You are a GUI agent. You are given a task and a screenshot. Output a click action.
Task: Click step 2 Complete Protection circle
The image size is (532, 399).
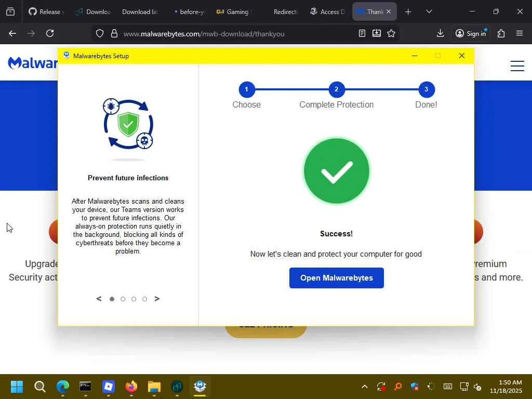point(337,89)
